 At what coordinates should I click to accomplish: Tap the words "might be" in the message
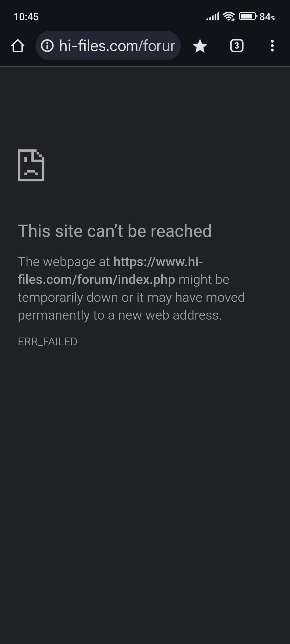coord(204,280)
